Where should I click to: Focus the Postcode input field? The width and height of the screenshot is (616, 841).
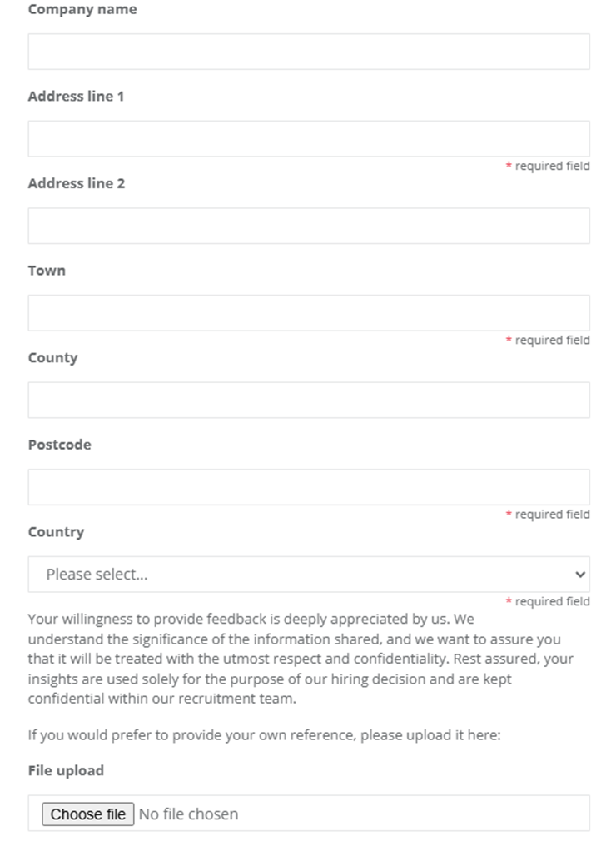(x=308, y=487)
